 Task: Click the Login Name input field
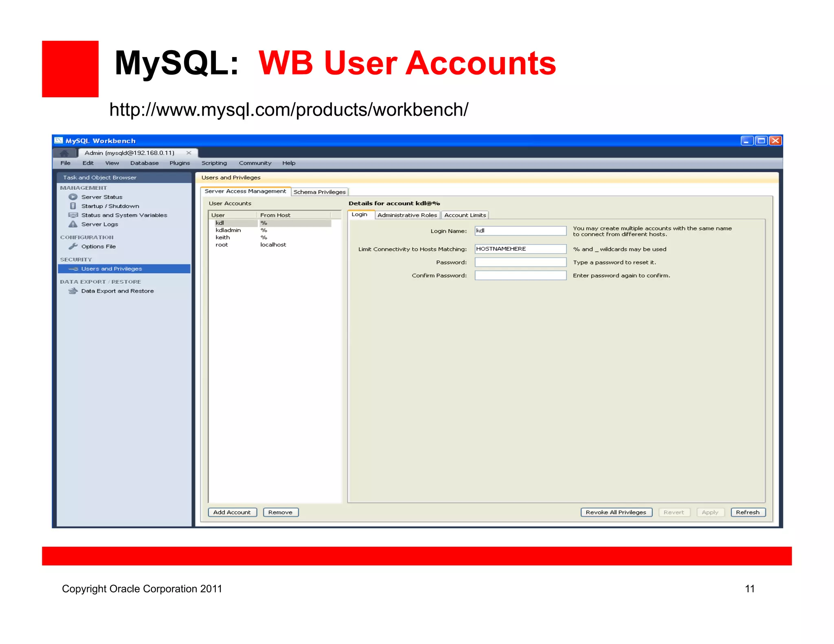[520, 231]
